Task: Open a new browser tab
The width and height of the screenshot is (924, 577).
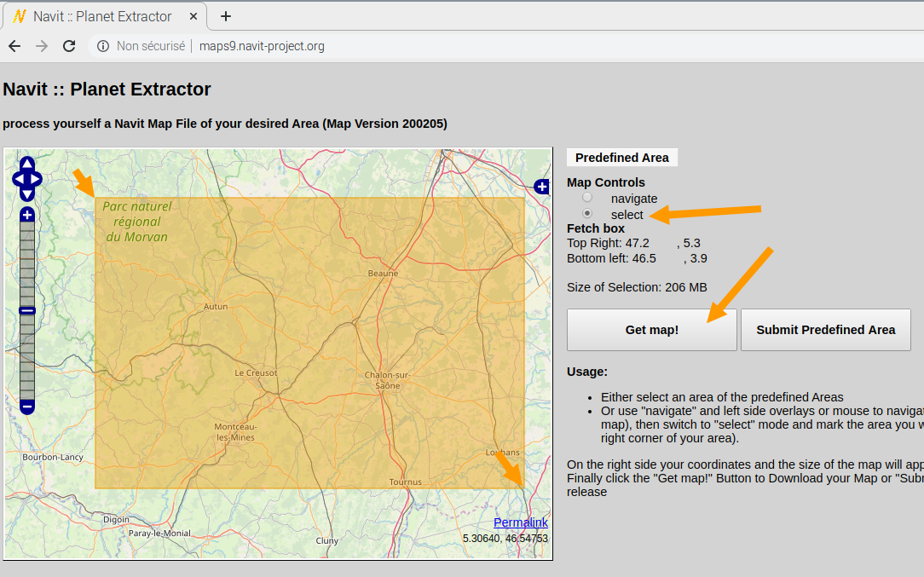Action: tap(226, 16)
